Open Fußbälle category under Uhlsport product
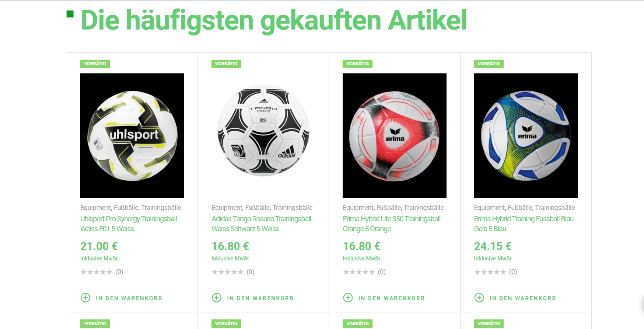The height and width of the screenshot is (329, 644). click(126, 208)
